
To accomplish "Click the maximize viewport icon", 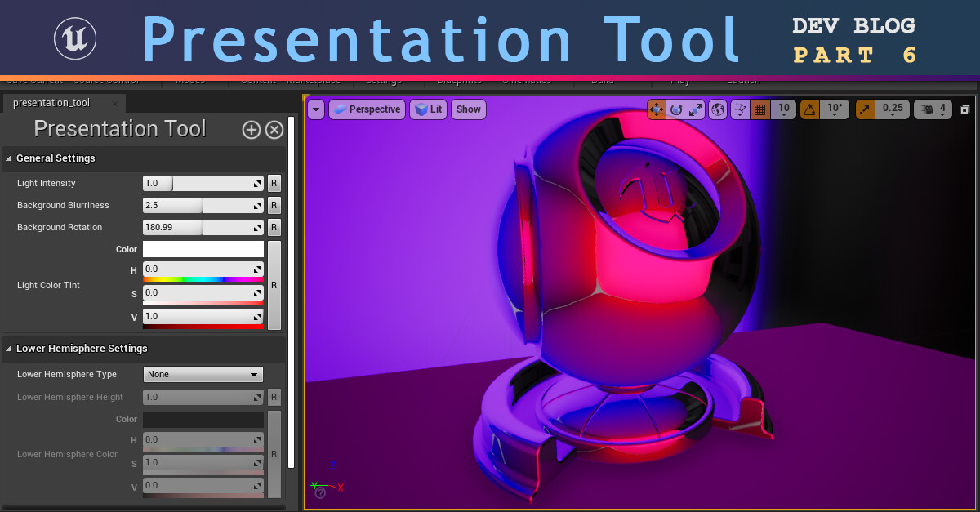I will [964, 108].
